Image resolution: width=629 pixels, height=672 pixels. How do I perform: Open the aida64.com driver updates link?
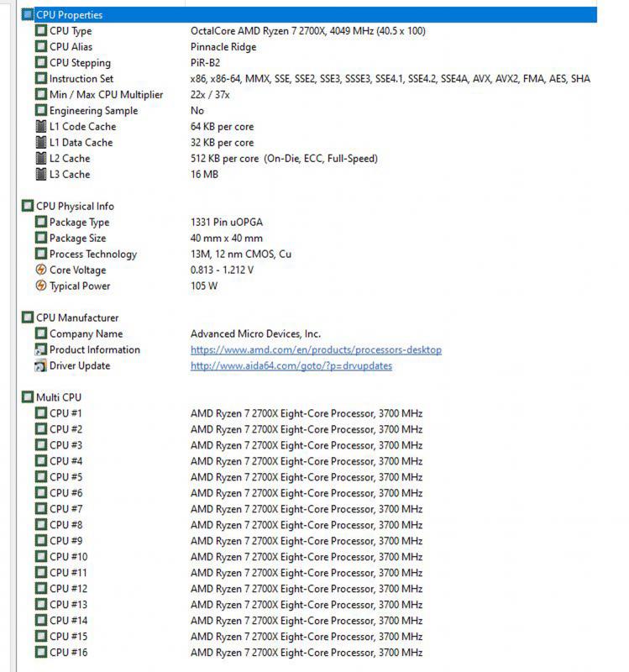pos(291,365)
